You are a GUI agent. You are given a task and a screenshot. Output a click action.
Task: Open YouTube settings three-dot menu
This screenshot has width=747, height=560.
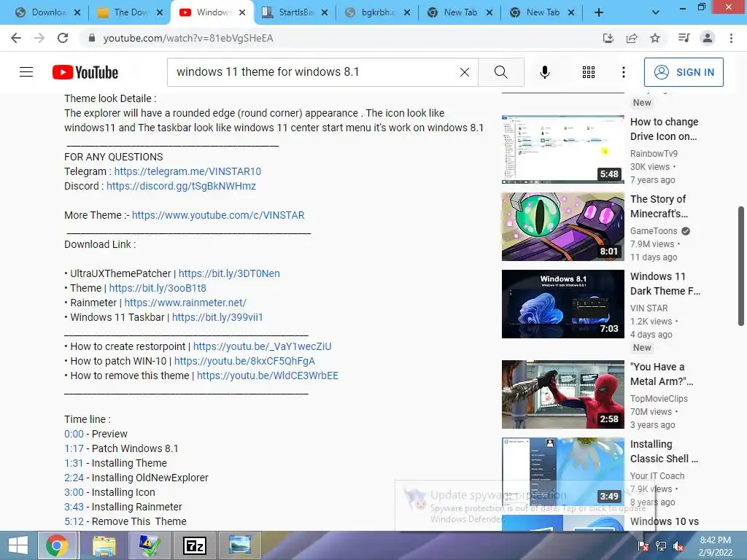point(623,72)
